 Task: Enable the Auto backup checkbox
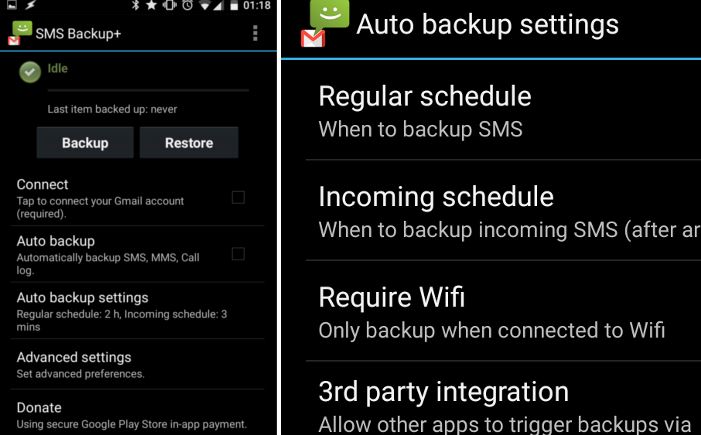click(x=238, y=254)
